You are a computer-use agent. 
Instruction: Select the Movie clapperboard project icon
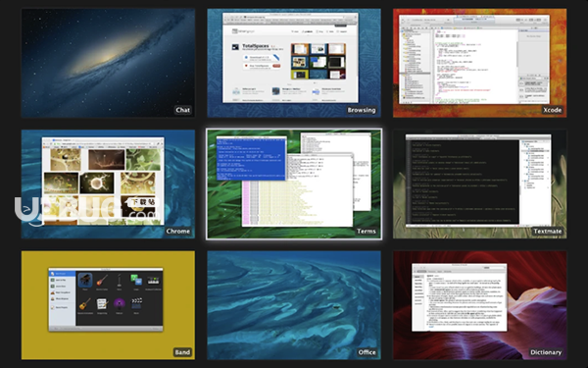(136, 303)
